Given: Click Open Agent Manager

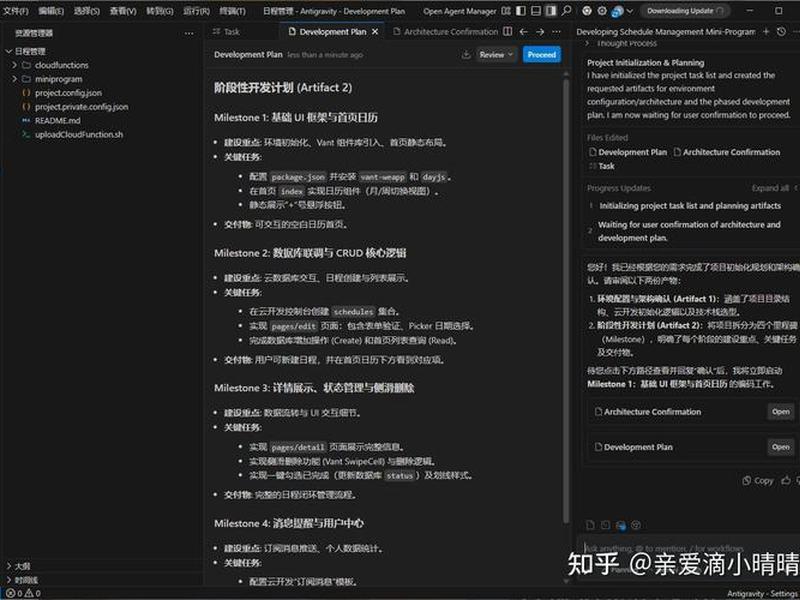Looking at the screenshot, I should click(459, 11).
